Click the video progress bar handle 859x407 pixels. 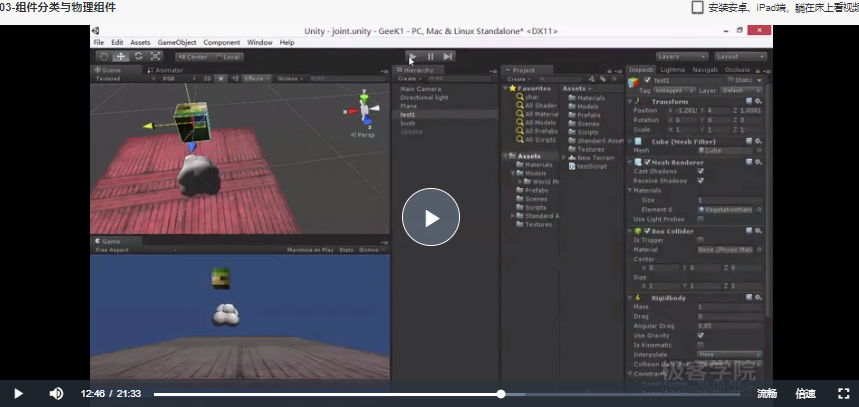click(x=501, y=394)
